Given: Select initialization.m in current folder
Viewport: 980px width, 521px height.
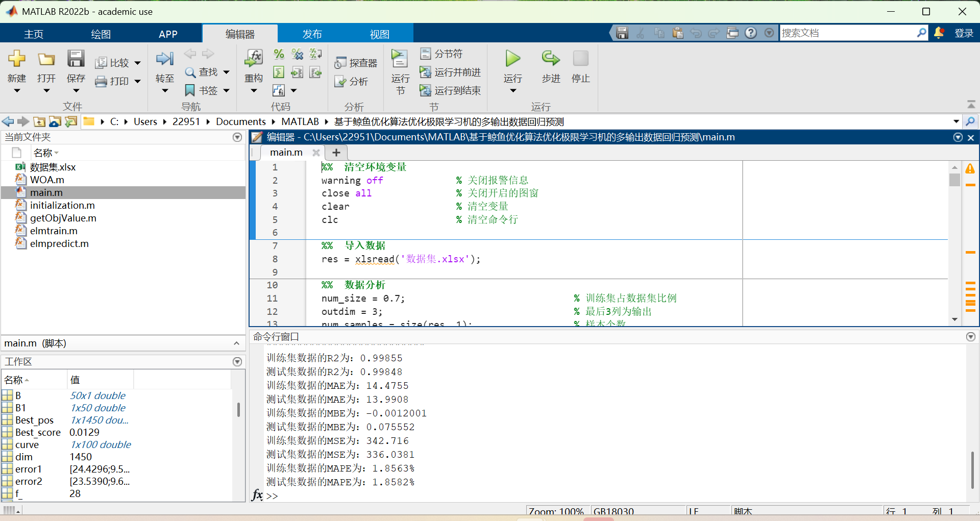Looking at the screenshot, I should tap(62, 206).
